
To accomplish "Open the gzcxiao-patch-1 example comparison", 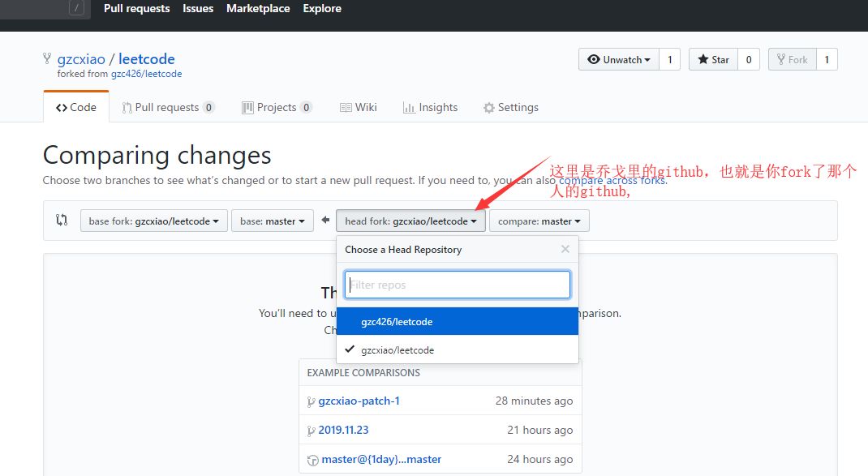I will (x=359, y=401).
